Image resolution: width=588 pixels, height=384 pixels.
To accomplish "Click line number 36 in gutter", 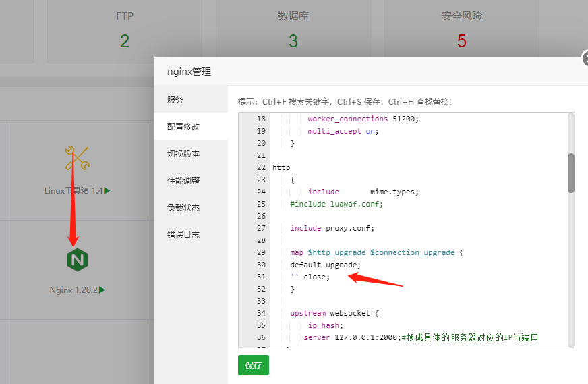I will [x=261, y=337].
